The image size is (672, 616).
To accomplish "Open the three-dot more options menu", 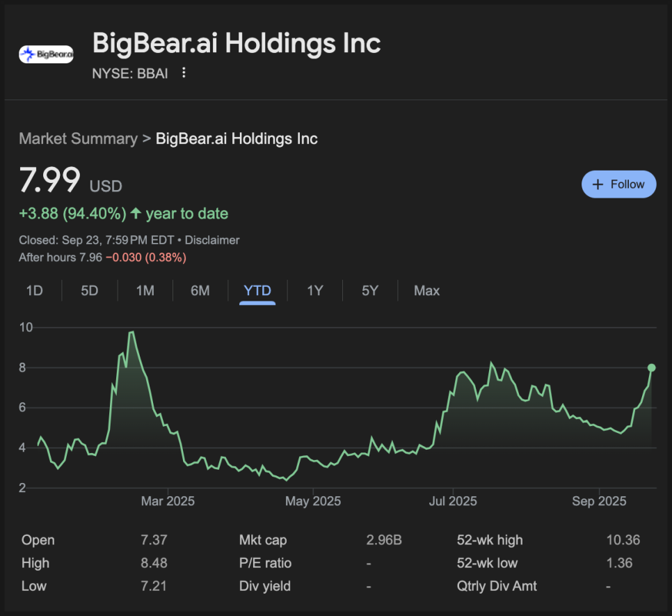I will click(x=184, y=73).
